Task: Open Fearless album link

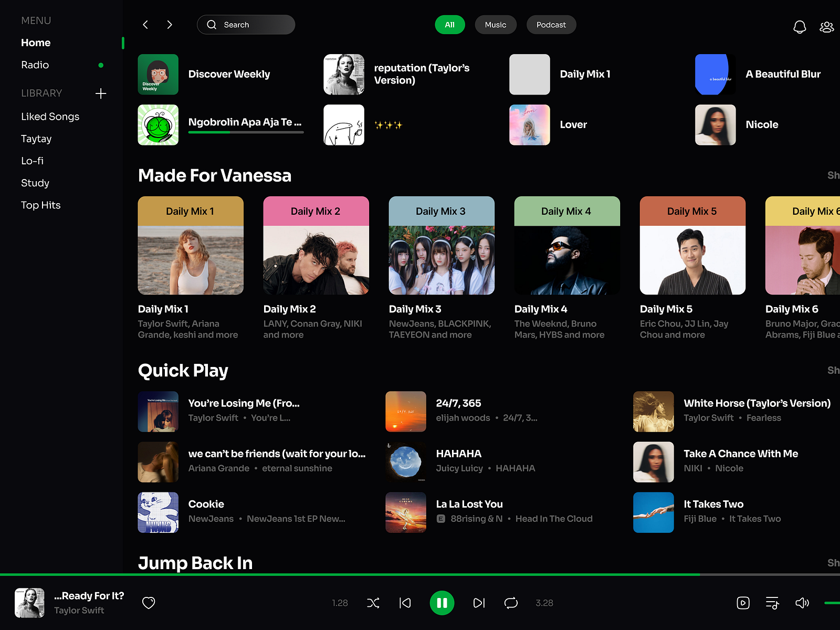Action: [x=764, y=418]
